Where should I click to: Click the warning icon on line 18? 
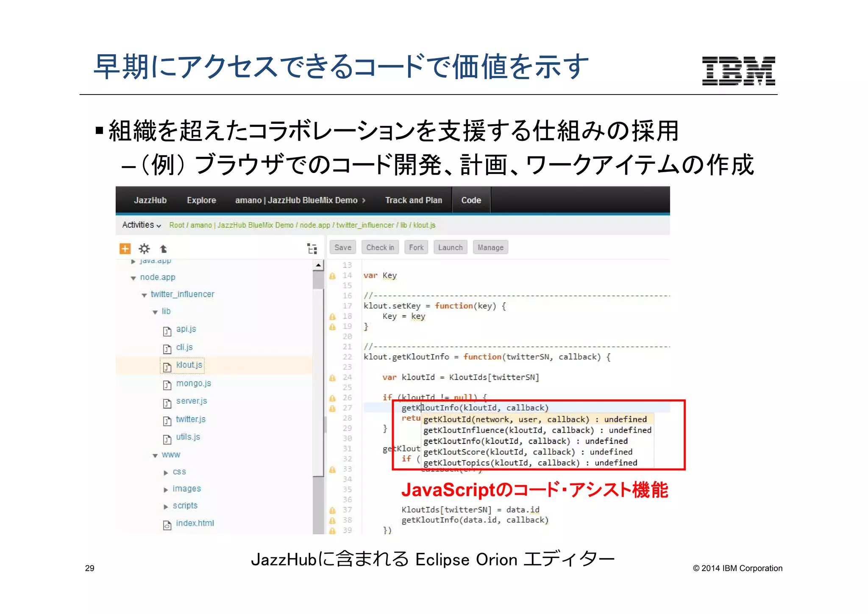(333, 317)
